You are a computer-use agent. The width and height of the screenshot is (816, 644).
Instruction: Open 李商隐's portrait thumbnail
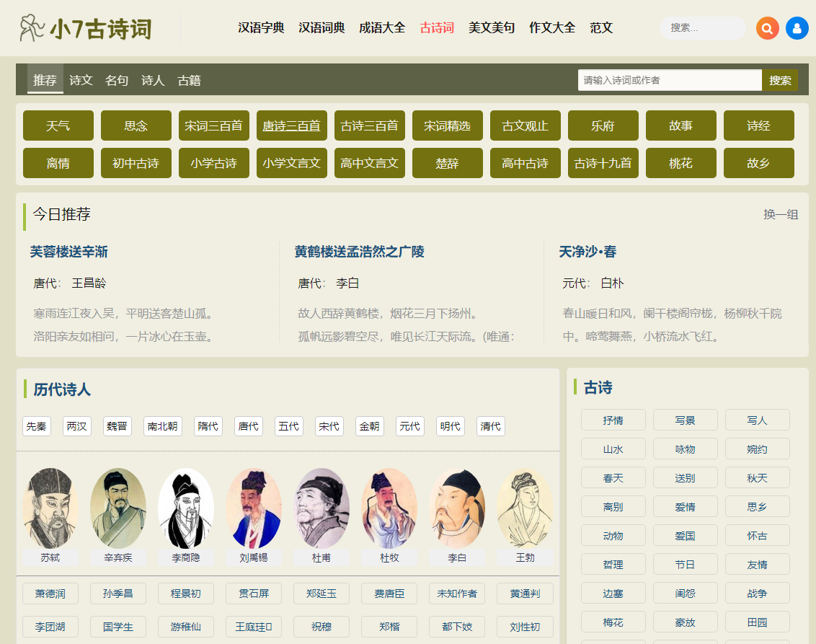pos(186,508)
